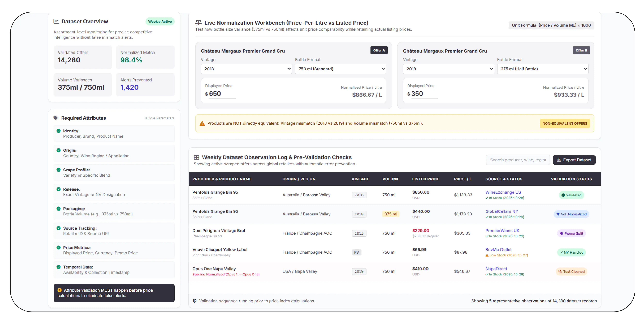
Task: Click the Low Stock warning icon for BevMo Outlet
Action: (x=487, y=255)
